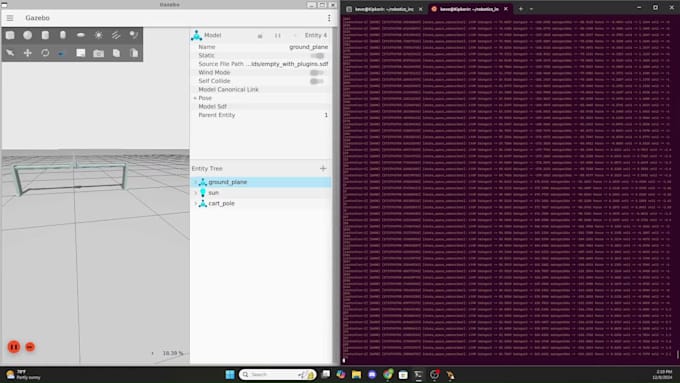Viewport: 680px width, 383px height.
Task: Click the paste entity icon
Action: [x=134, y=53]
